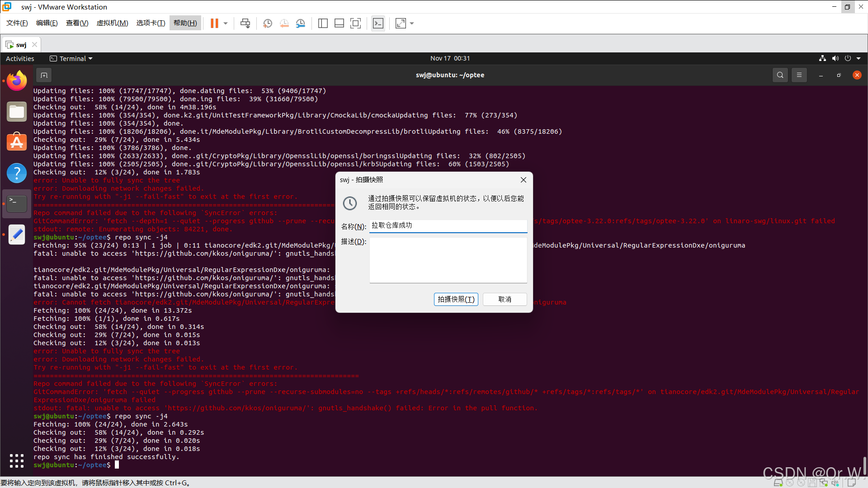Open the Show Applications grid
Image resolution: width=868 pixels, height=488 pixels.
(16, 460)
